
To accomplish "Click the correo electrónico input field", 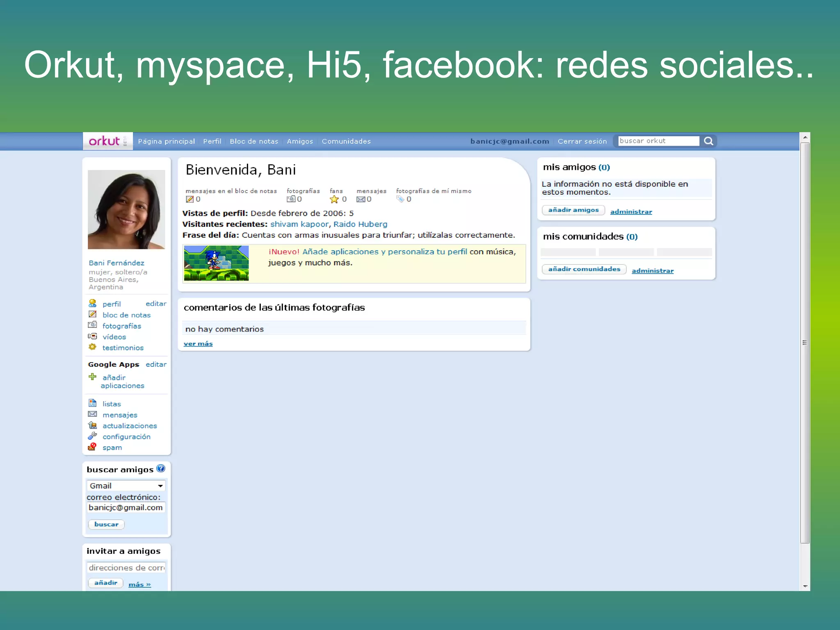I will (126, 507).
